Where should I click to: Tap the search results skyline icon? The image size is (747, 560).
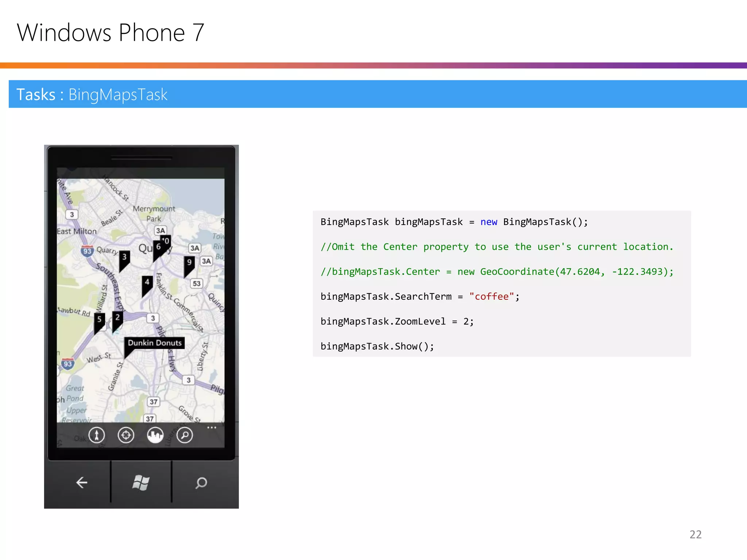pyautogui.click(x=155, y=435)
